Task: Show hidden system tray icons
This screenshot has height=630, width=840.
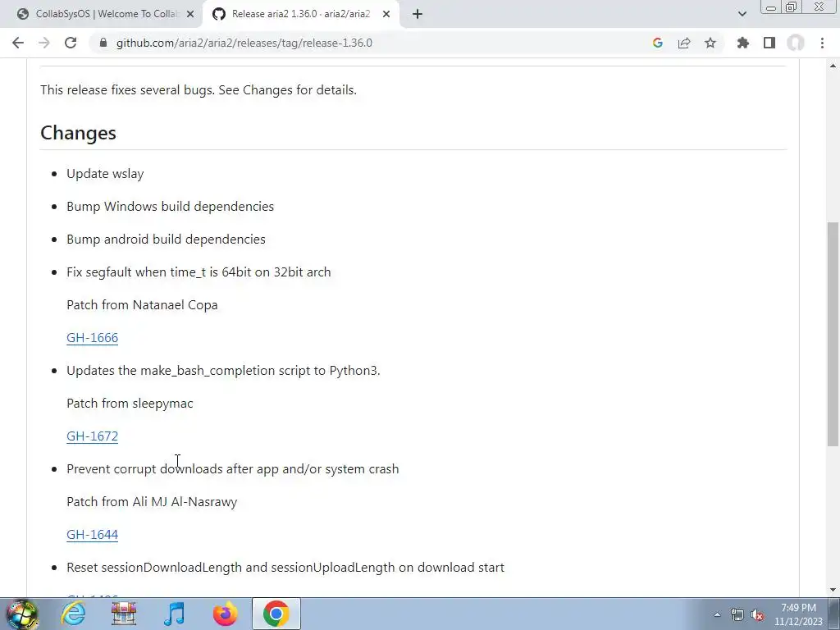Action: coord(717,615)
